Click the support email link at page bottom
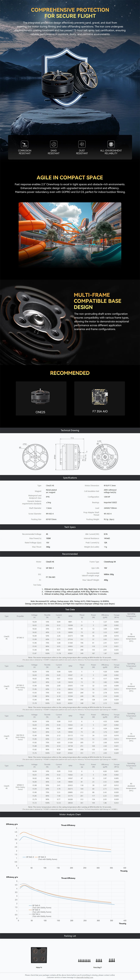 click(84, 977)
